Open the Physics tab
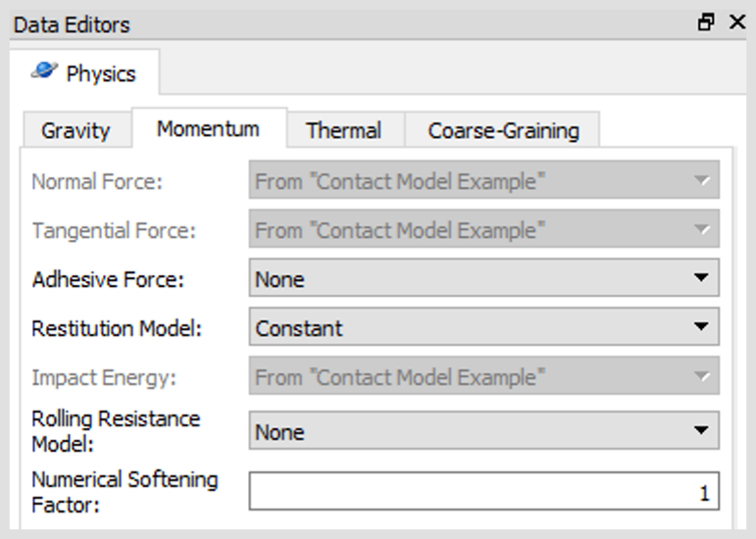Screen dimensions: 756x539 [x=84, y=73]
